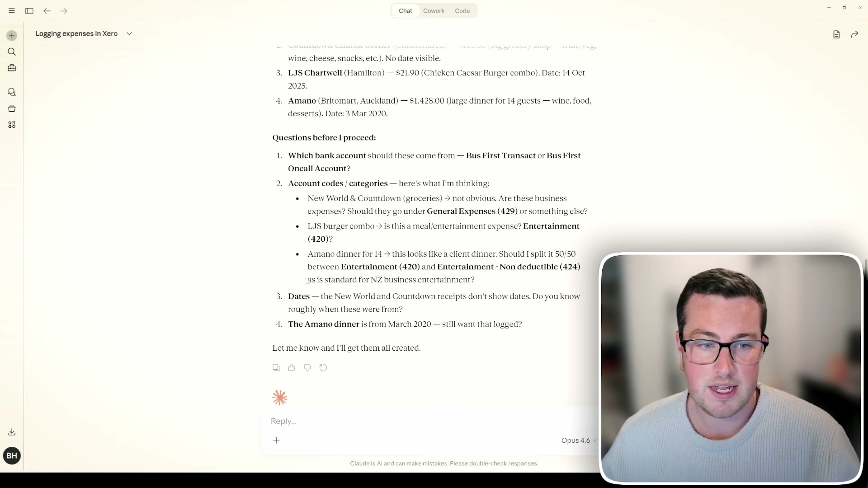This screenshot has height=488, width=868.
Task: Minimize the application window
Action: 829,8
